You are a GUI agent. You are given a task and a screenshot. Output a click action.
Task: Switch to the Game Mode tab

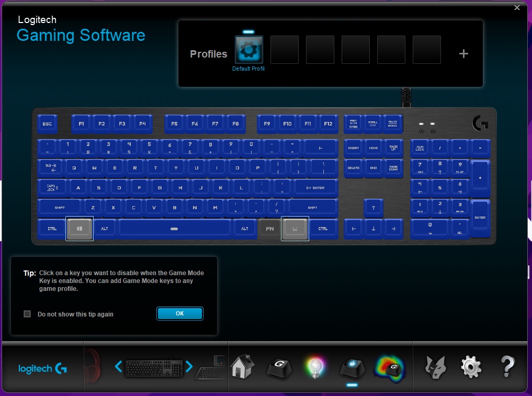coord(352,367)
